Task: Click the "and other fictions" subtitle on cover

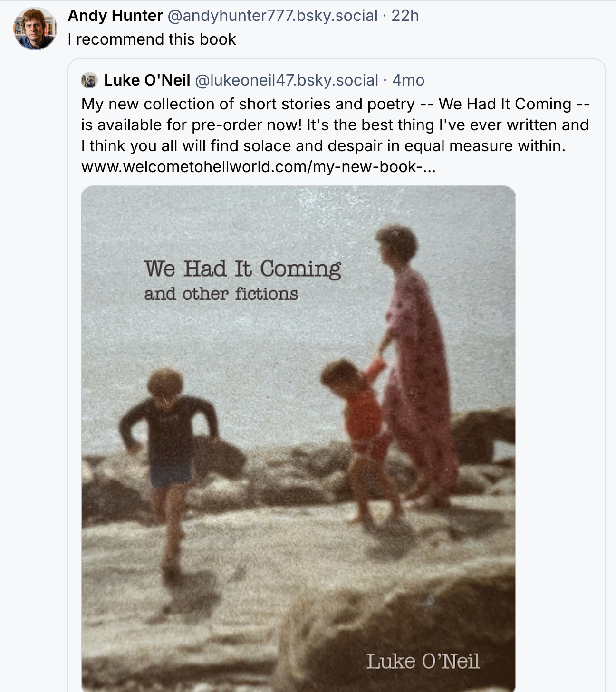Action: coord(221,294)
